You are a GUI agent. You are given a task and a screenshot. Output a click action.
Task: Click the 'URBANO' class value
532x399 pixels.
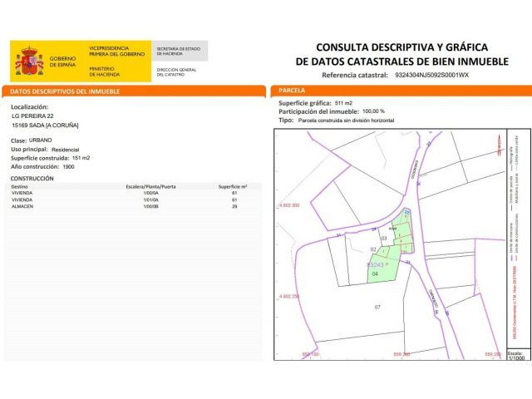coord(41,140)
